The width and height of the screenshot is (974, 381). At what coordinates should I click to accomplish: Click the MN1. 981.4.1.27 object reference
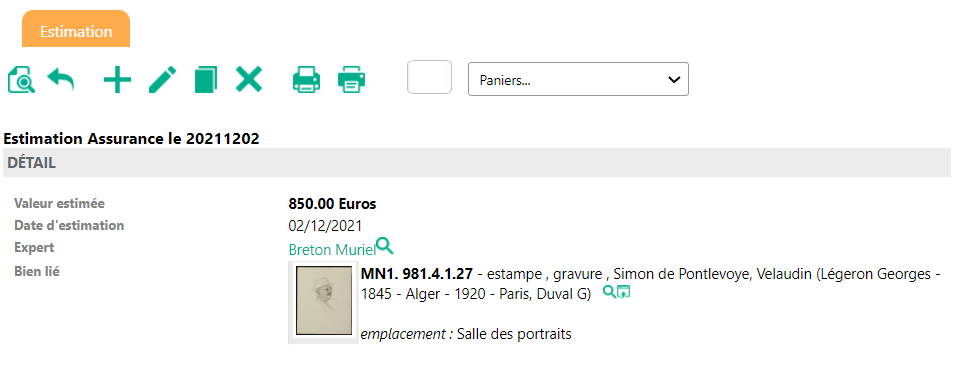coord(416,273)
